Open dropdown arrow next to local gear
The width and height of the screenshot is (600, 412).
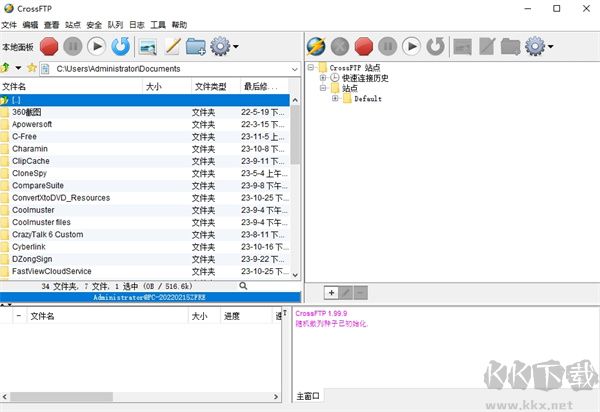236,47
